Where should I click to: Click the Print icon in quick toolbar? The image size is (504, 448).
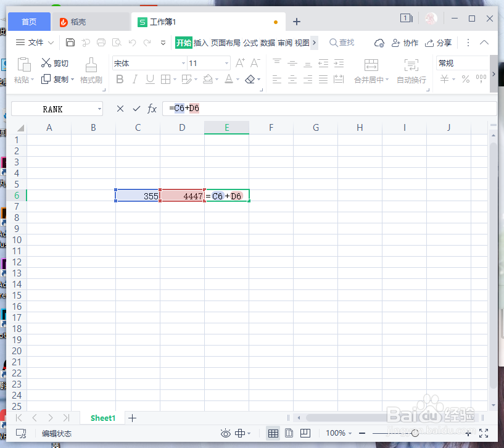click(x=101, y=43)
